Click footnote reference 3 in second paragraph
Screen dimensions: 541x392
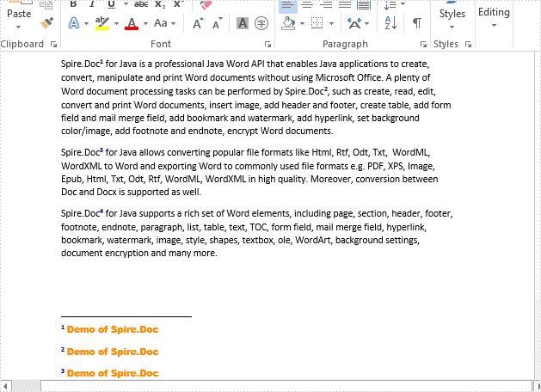tap(101, 150)
